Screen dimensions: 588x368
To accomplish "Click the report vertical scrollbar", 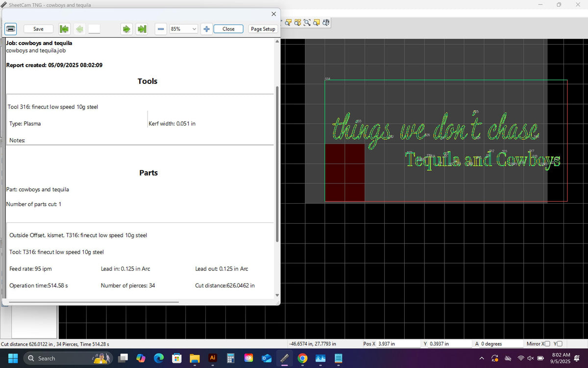I will pyautogui.click(x=277, y=164).
